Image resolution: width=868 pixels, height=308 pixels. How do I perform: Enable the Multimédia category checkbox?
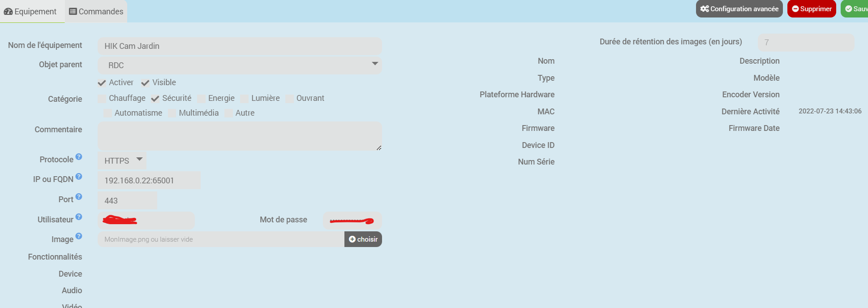[172, 113]
